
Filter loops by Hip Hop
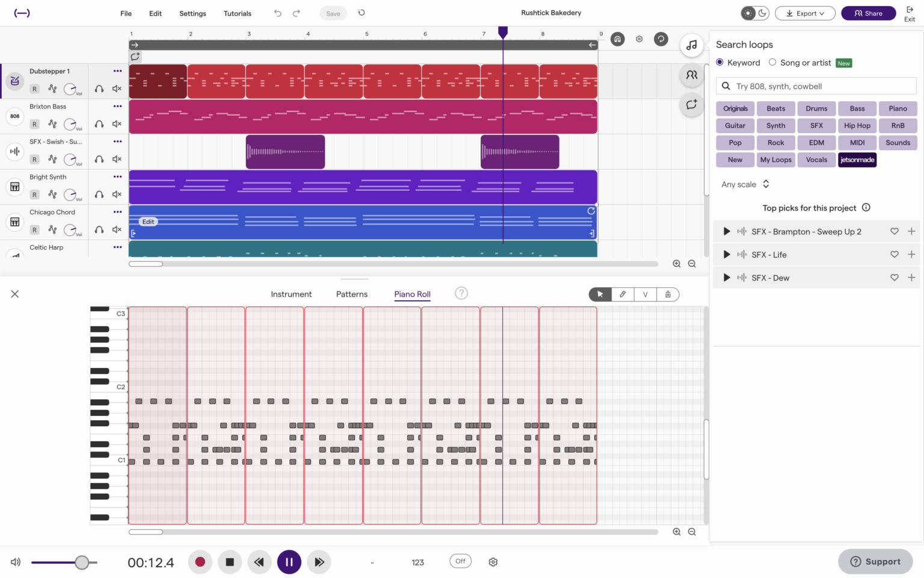857,125
